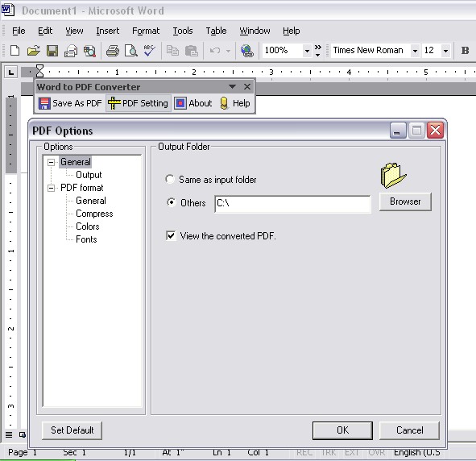
Task: Click the Insert Hyperlink globe icon
Action: click(x=247, y=51)
